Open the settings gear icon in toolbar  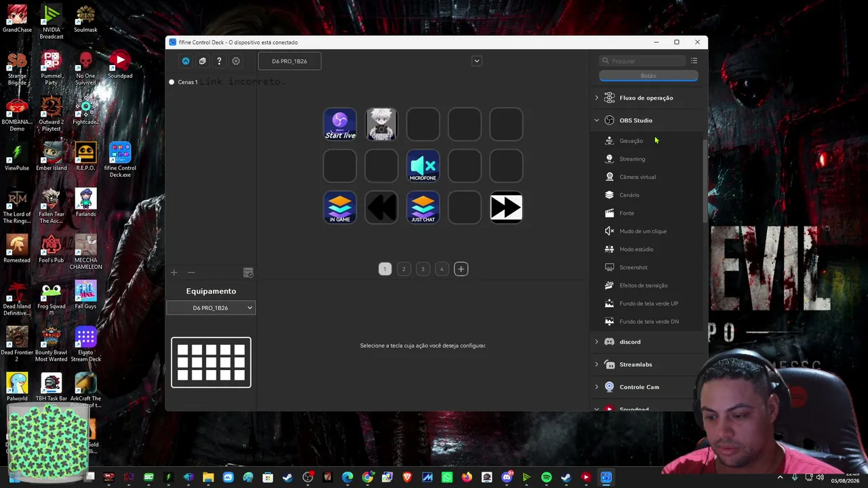point(236,61)
